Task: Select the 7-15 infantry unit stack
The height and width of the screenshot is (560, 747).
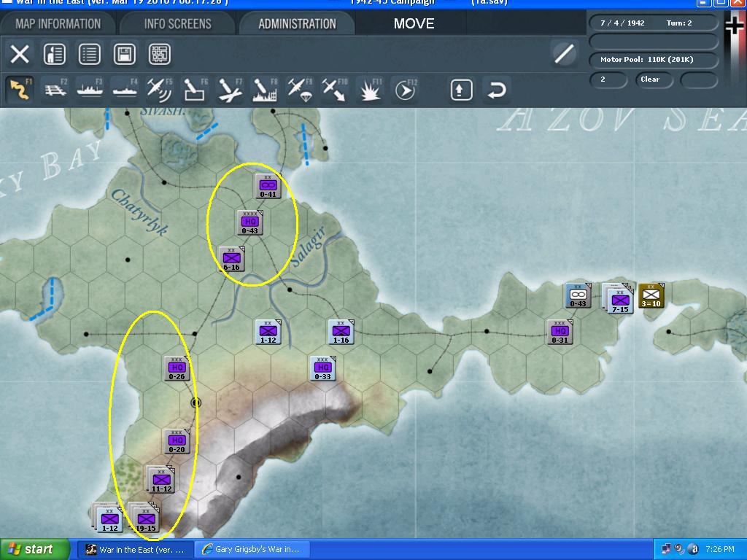Action: (619, 298)
